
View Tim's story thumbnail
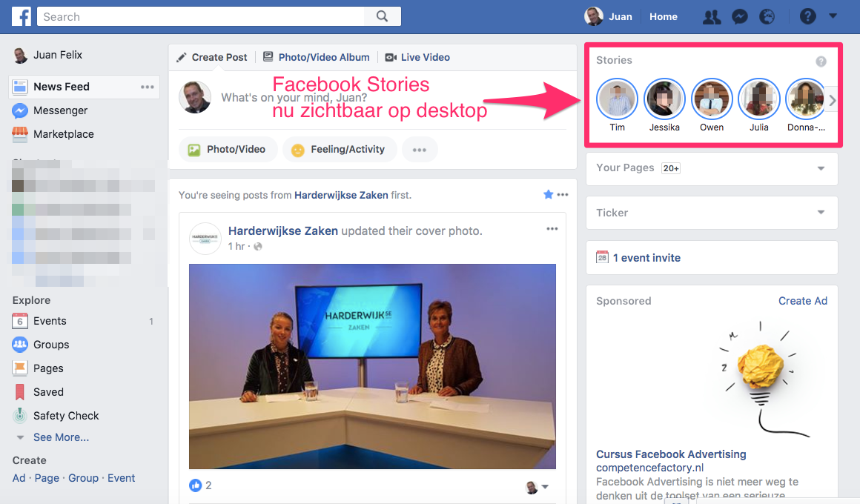(x=617, y=99)
